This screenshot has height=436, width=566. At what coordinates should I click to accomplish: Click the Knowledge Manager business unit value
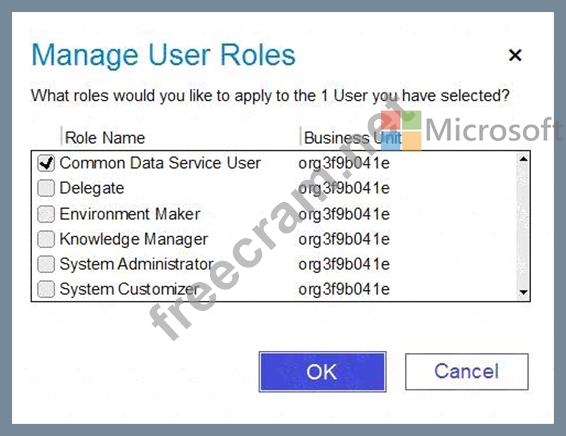click(344, 239)
